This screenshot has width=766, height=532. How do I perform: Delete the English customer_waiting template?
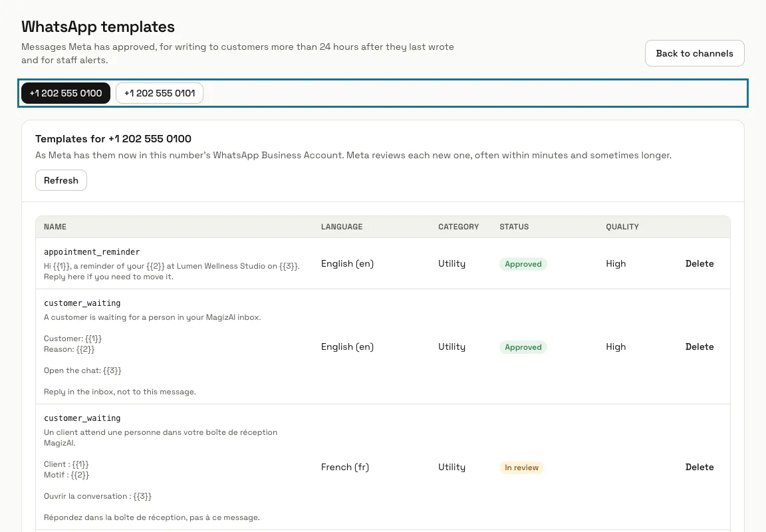pyautogui.click(x=699, y=347)
